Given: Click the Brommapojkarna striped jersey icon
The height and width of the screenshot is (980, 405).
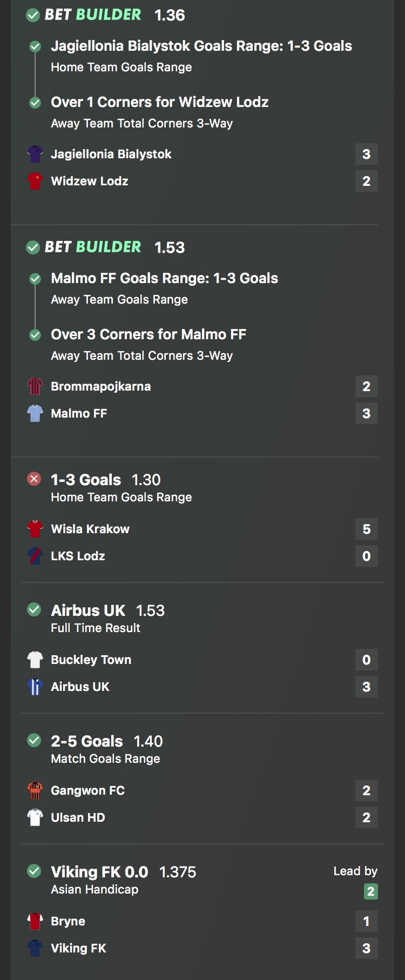Looking at the screenshot, I should point(35,386).
